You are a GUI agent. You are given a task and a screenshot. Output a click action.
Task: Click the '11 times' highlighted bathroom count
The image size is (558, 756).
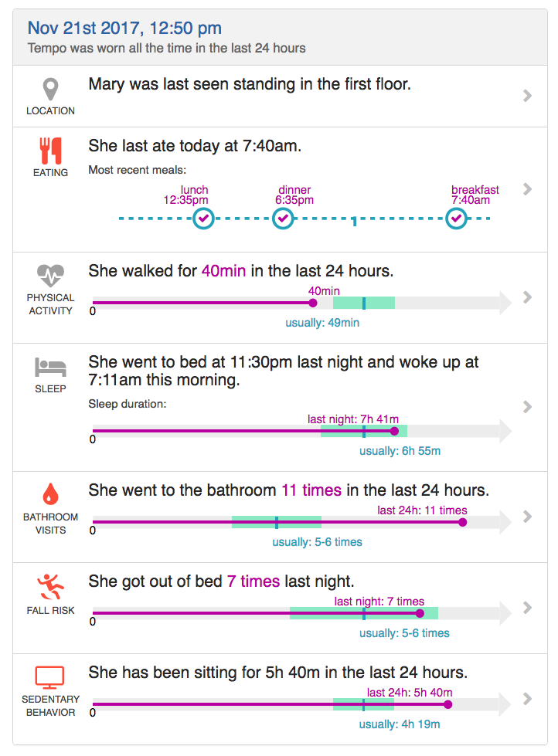pyautogui.click(x=311, y=490)
